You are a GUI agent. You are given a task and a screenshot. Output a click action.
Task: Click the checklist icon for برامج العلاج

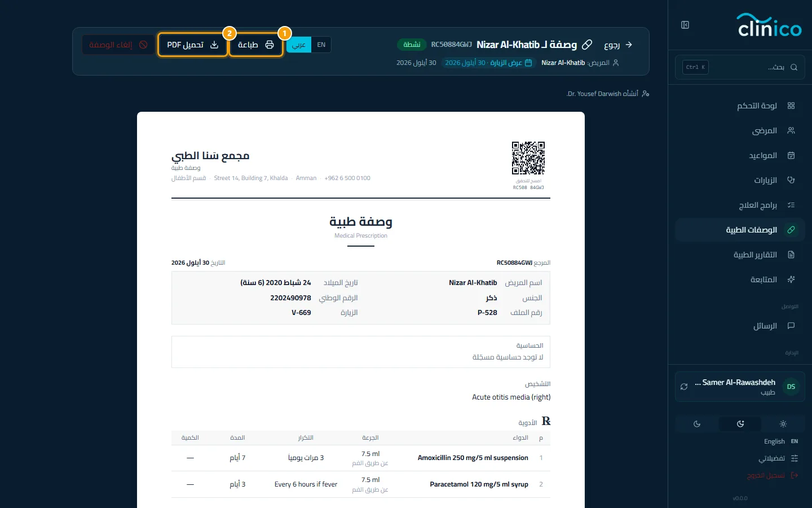791,205
